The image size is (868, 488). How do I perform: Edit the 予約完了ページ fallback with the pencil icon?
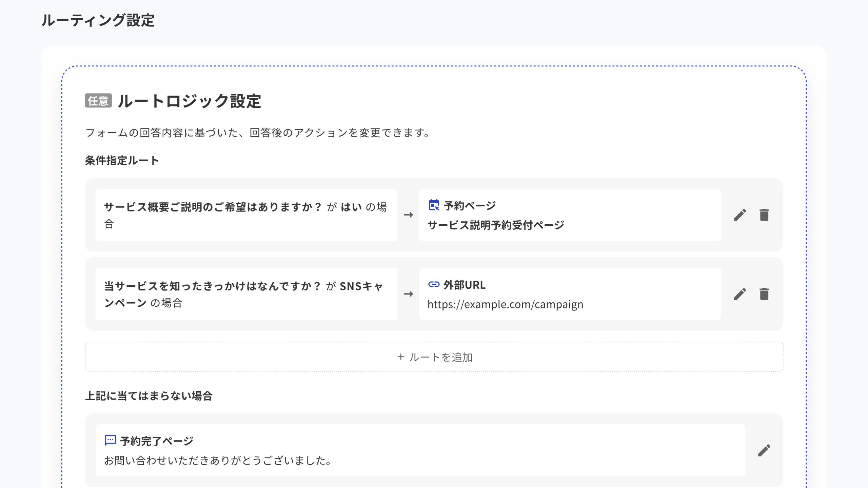[x=764, y=450]
